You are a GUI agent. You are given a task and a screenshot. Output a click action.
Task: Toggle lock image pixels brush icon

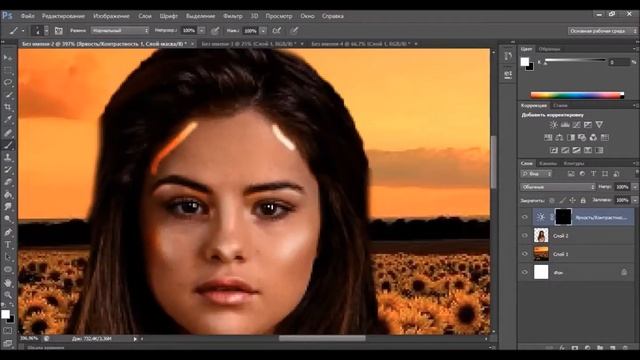(x=562, y=200)
